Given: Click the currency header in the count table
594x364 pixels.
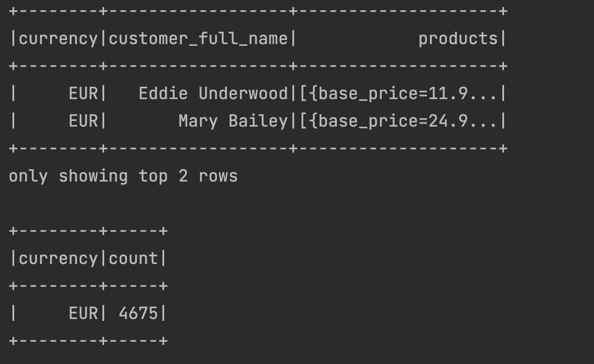Looking at the screenshot, I should coord(58,259).
